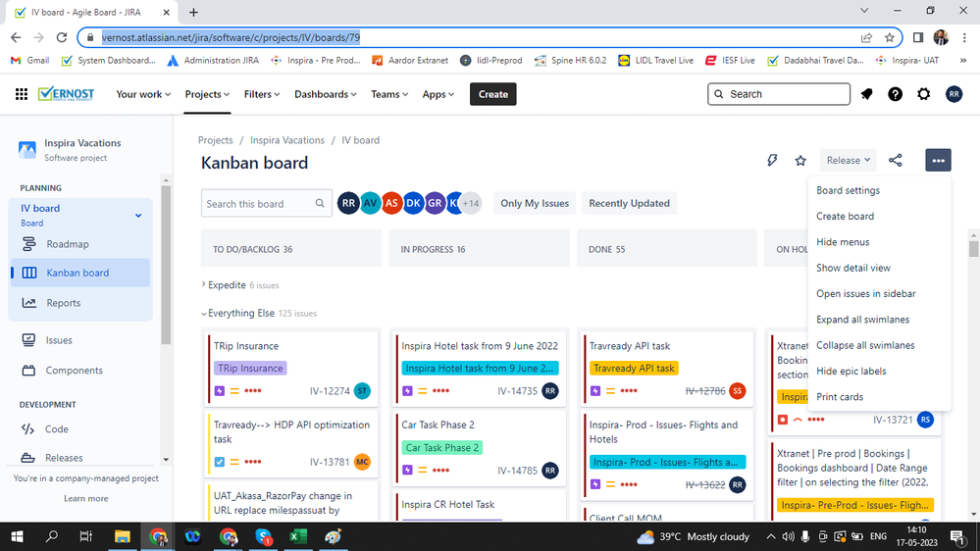Image resolution: width=980 pixels, height=551 pixels.
Task: Click the Windows Start button
Action: [17, 536]
